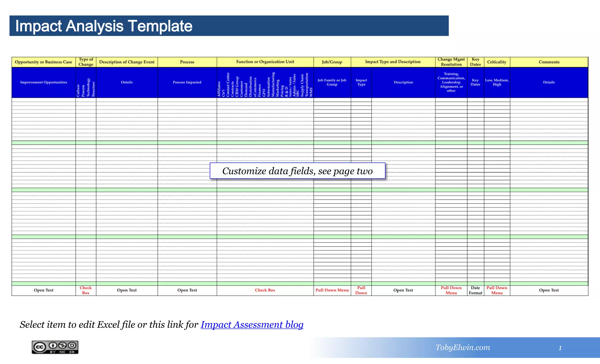Click 'Pull Down Menu' under Criticality column
600x364 pixels.
point(497,290)
